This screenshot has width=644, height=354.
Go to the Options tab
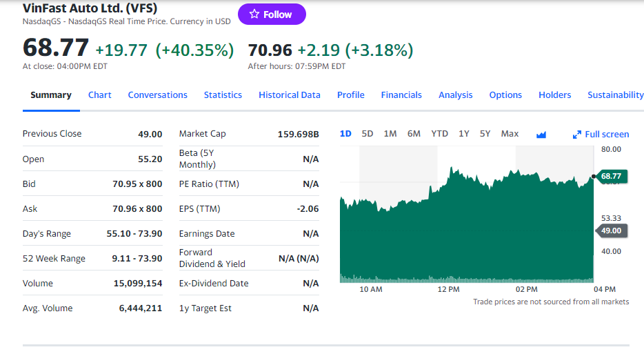pyautogui.click(x=505, y=95)
